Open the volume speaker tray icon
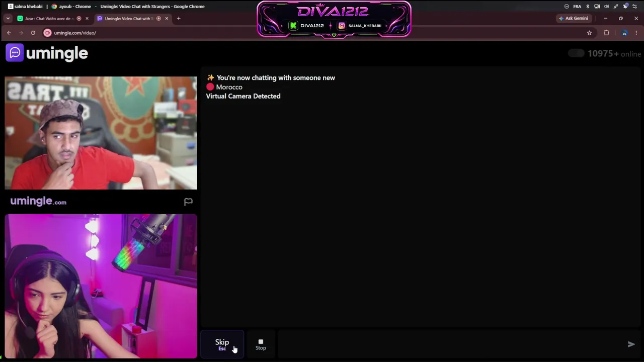 tap(606, 7)
